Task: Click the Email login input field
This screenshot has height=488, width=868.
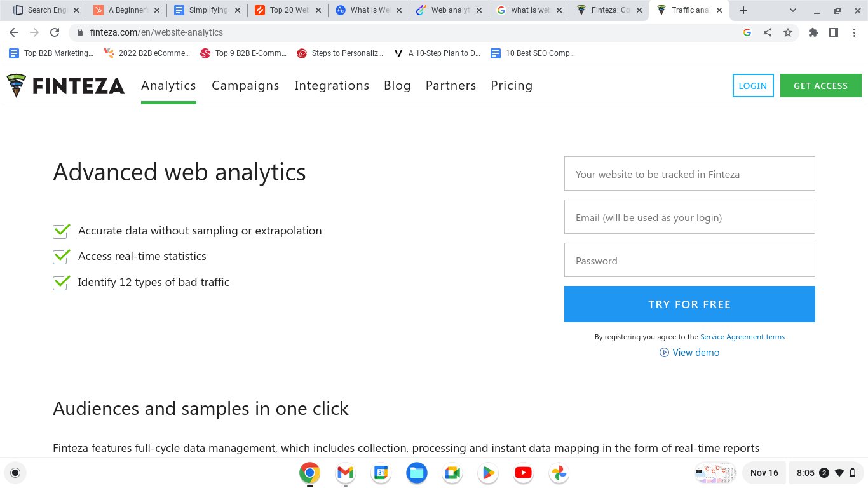Action: coord(689,217)
